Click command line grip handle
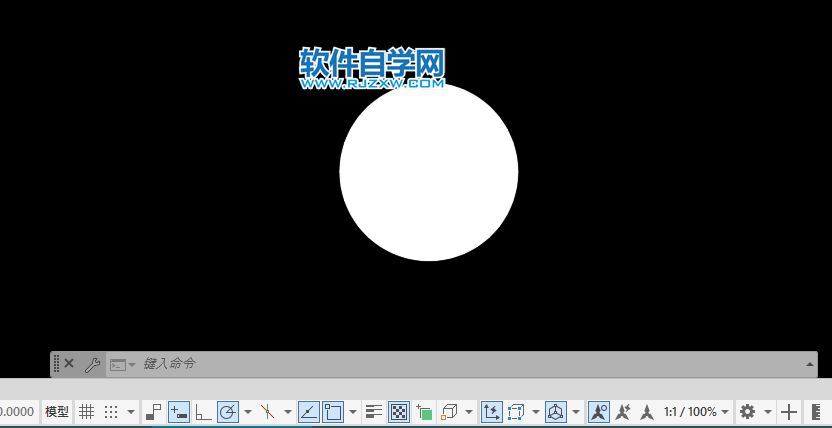This screenshot has height=428, width=832. [x=56, y=364]
